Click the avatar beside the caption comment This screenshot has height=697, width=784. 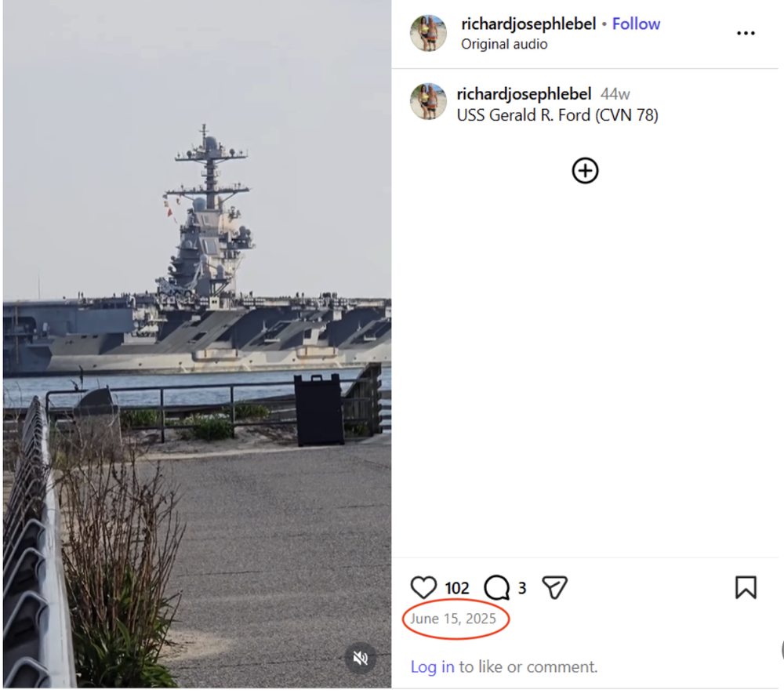click(428, 101)
